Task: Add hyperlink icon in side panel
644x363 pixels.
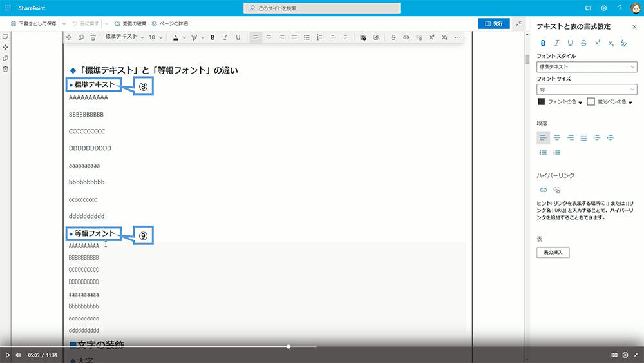Action: 543,190
